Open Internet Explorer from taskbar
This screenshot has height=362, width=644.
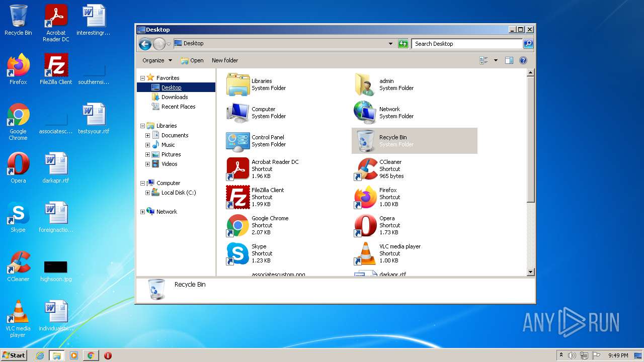point(40,355)
